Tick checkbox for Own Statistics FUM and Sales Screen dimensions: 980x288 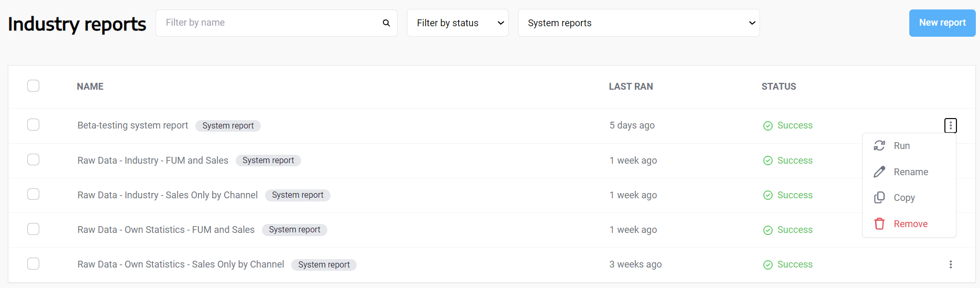33,229
